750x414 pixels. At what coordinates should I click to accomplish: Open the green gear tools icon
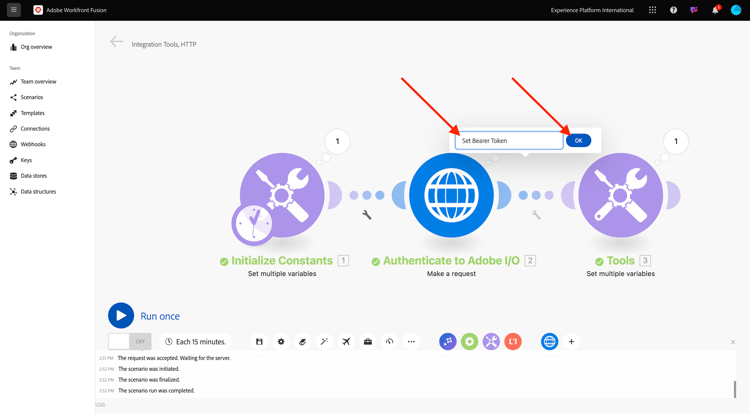click(x=470, y=341)
